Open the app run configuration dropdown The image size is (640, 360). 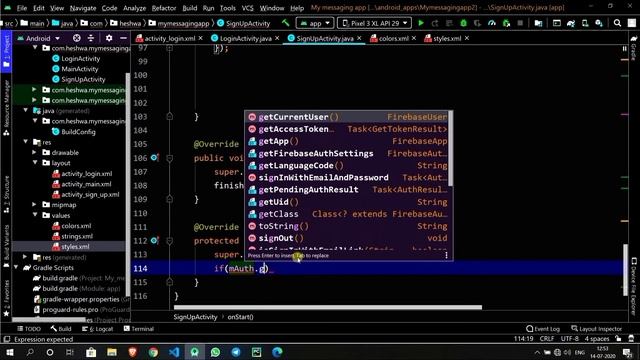click(315, 23)
